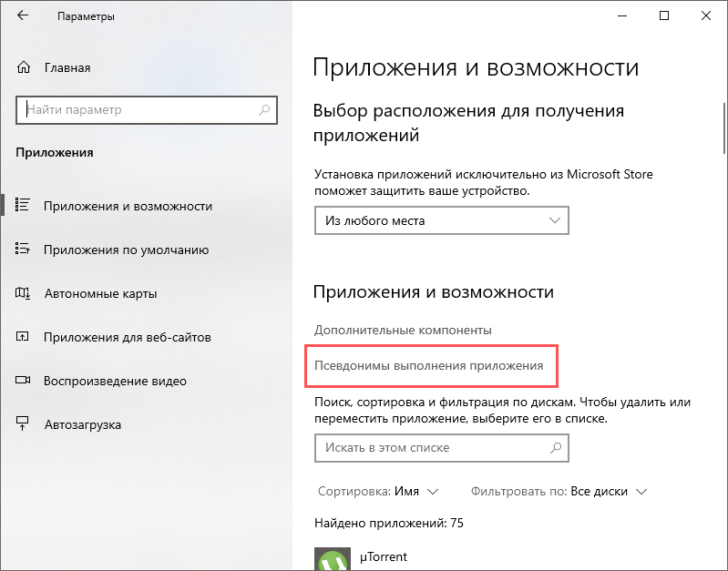Click the magnifier in Найти параметр box
This screenshot has width=728, height=571.
(264, 110)
